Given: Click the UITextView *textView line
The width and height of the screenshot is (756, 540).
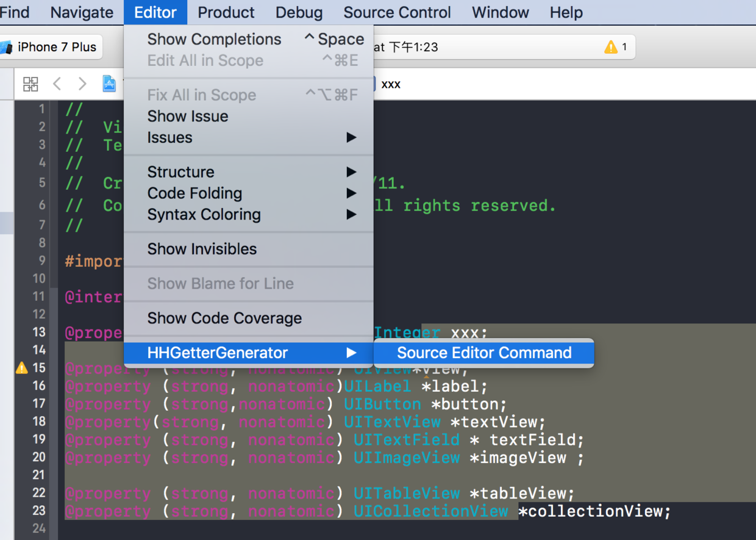Looking at the screenshot, I should click(x=305, y=422).
